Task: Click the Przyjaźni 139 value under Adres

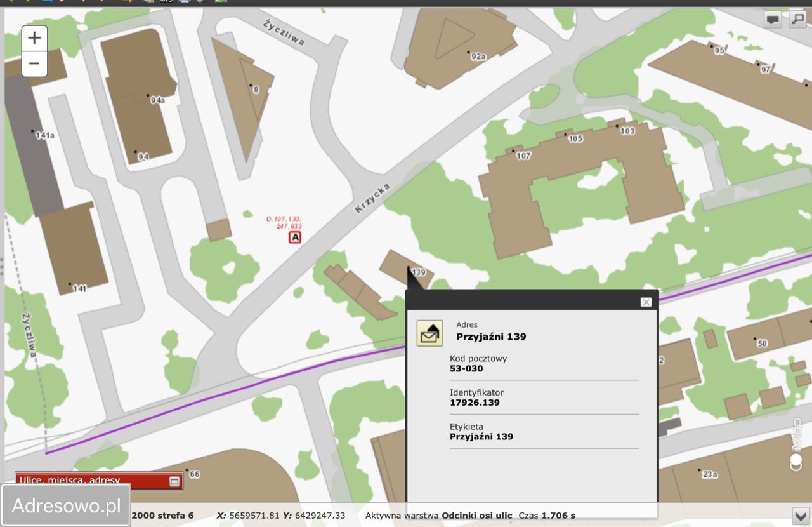Action: click(x=491, y=337)
